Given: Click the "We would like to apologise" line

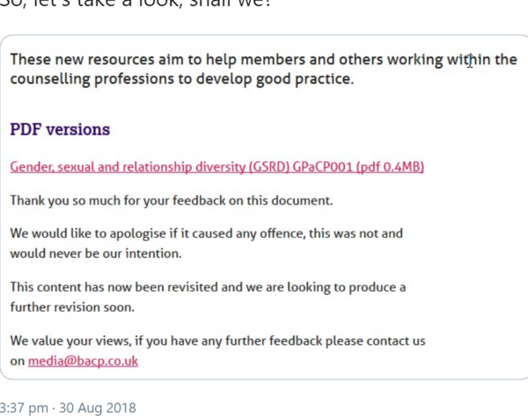Looking at the screenshot, I should click(x=206, y=234).
